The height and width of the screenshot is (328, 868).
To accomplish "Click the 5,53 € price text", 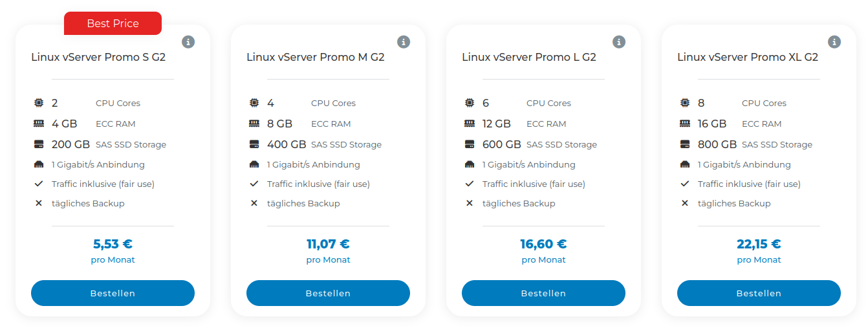I will click(x=113, y=244).
